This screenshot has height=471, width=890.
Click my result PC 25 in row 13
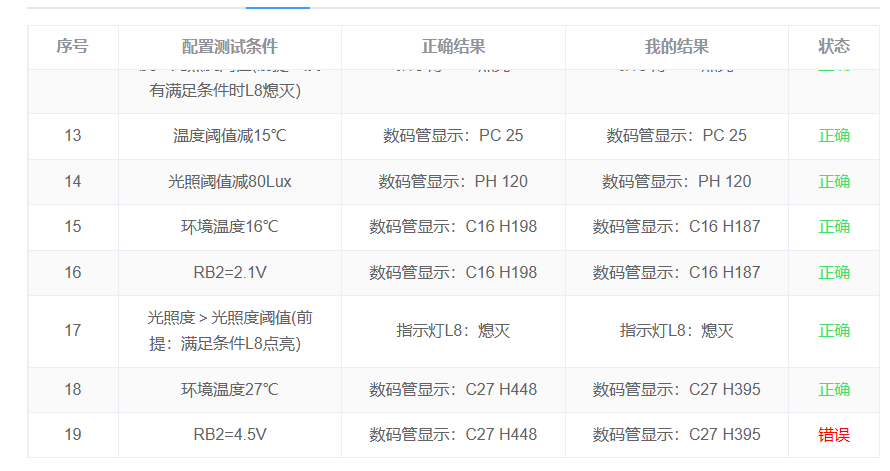[x=676, y=136]
